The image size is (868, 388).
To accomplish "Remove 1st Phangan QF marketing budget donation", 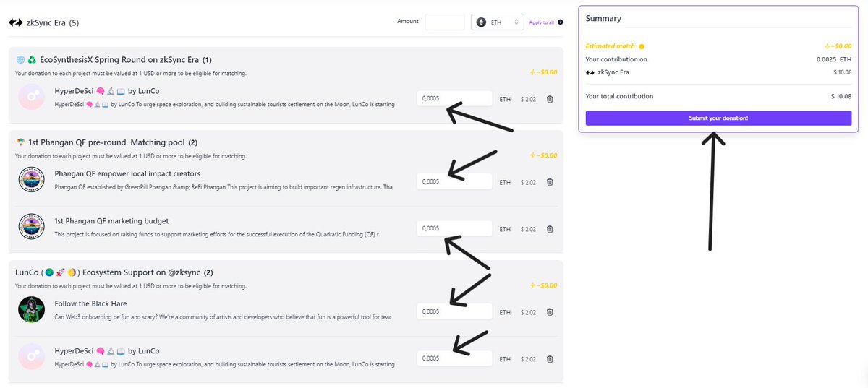I will pyautogui.click(x=550, y=229).
